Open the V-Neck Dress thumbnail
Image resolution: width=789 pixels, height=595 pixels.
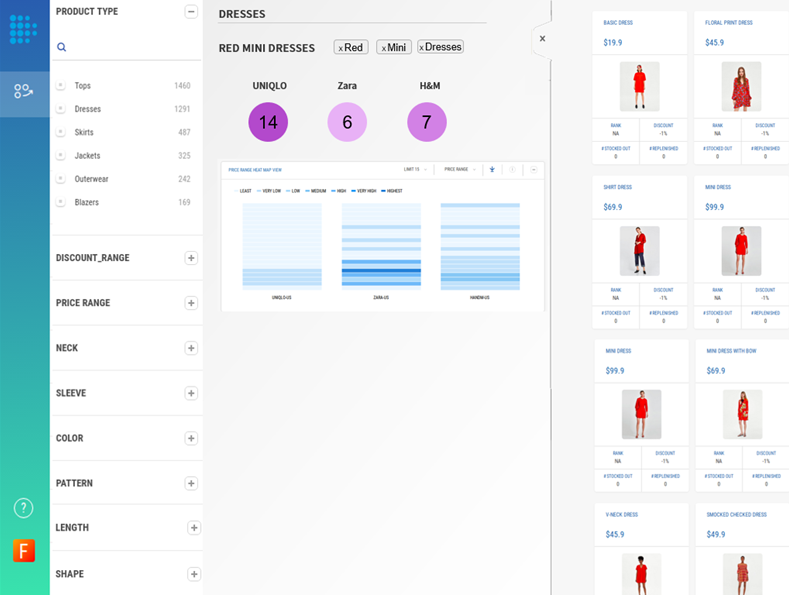641,574
